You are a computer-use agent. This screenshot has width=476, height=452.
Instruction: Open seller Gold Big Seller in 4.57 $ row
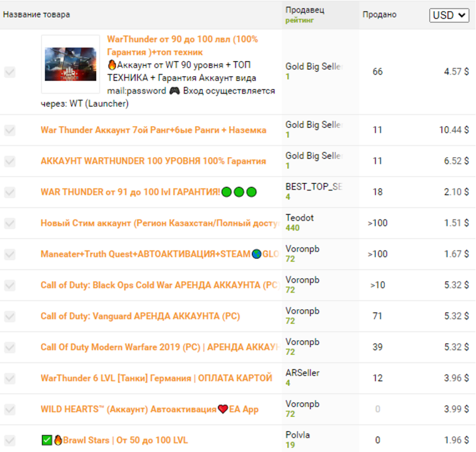(314, 66)
